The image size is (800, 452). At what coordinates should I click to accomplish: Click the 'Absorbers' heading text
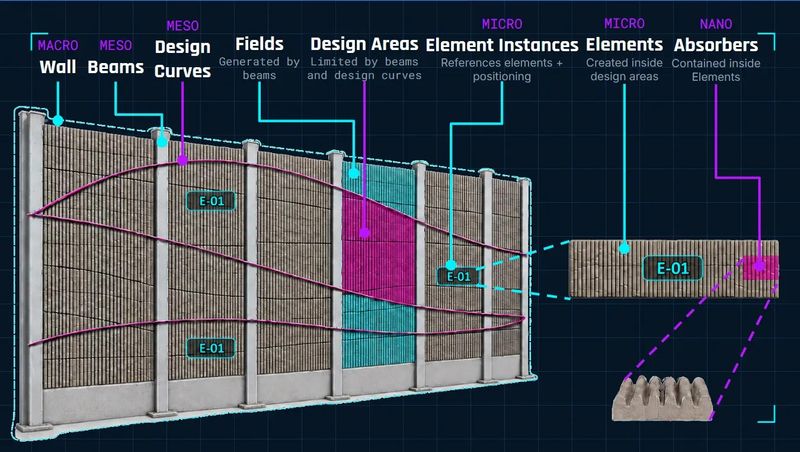point(716,45)
